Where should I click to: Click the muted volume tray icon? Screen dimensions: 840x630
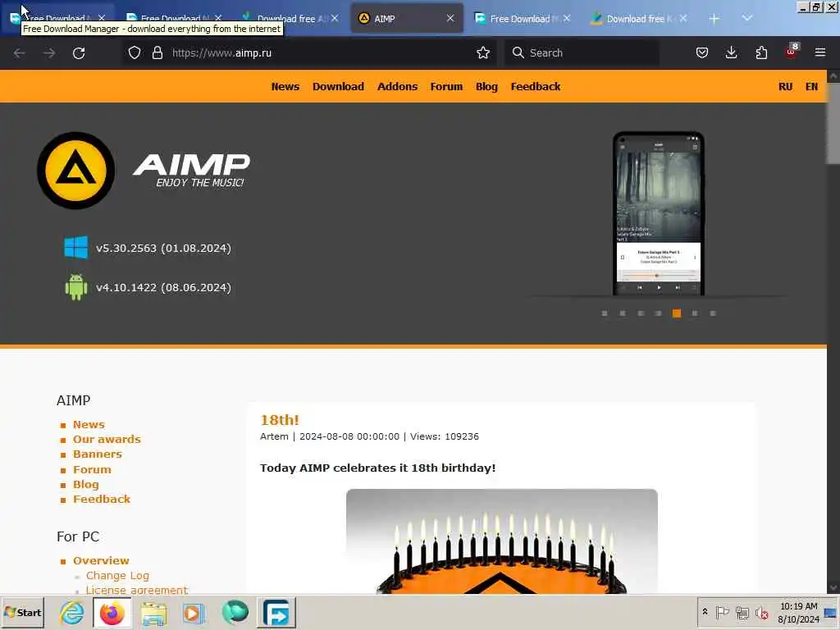pos(761,612)
